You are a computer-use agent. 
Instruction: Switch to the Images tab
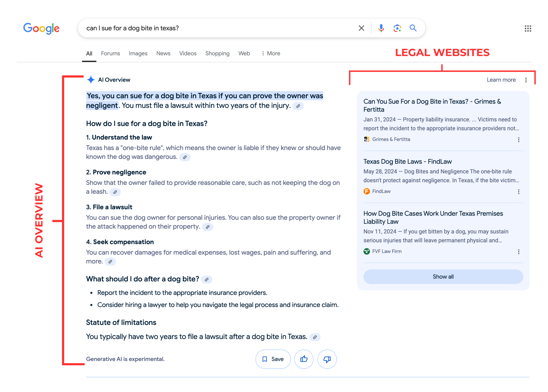(x=138, y=53)
